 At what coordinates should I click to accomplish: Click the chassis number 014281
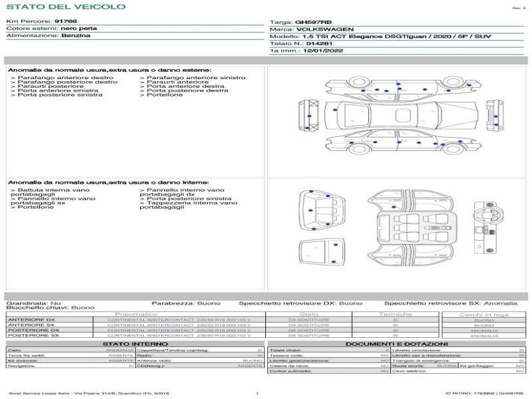point(319,44)
